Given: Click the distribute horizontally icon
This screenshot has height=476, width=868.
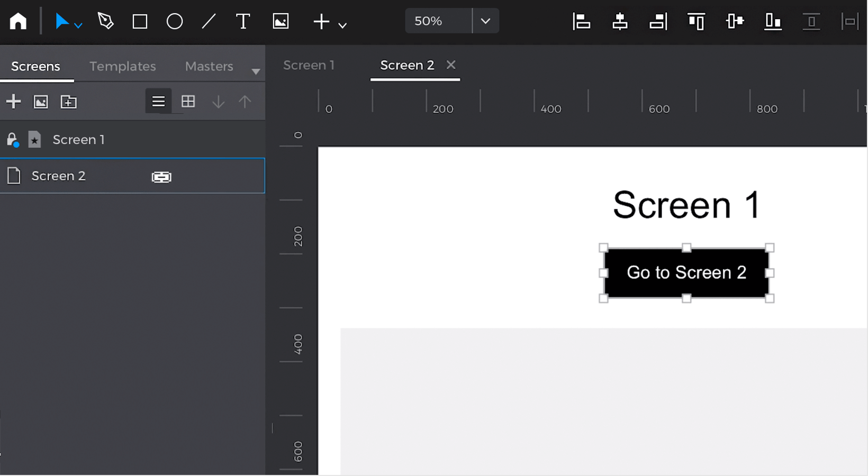Looking at the screenshot, I should click(849, 21).
